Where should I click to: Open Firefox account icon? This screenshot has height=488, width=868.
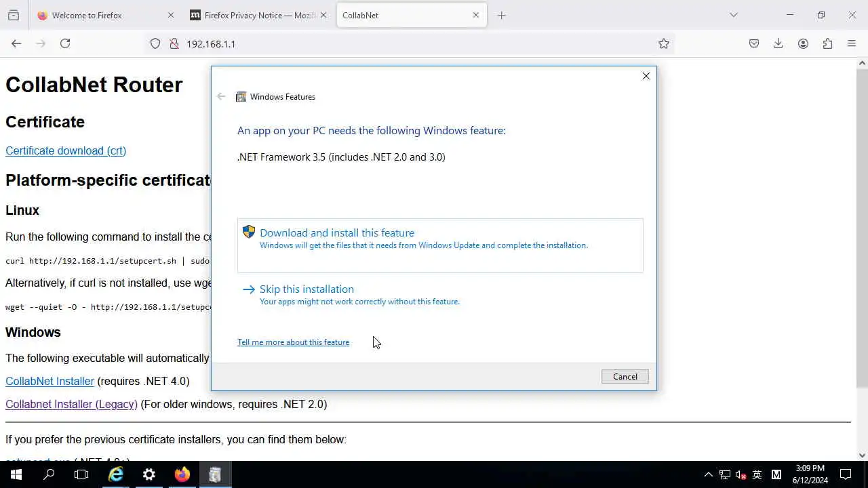[x=803, y=43]
